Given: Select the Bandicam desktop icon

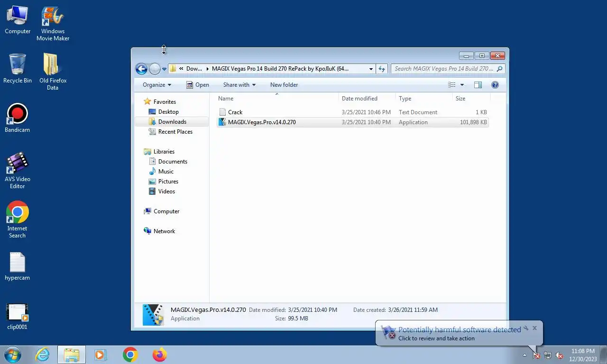Looking at the screenshot, I should (x=18, y=118).
